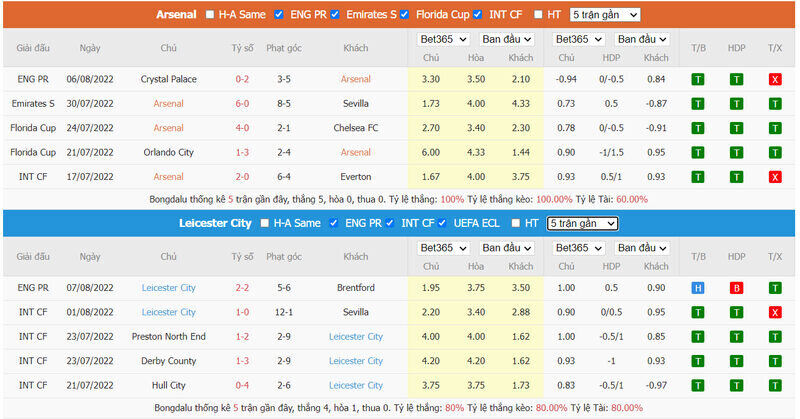This screenshot has height=419, width=800.
Task: Open Arsenal's '5 trận gần' dropdown
Action: 605,15
